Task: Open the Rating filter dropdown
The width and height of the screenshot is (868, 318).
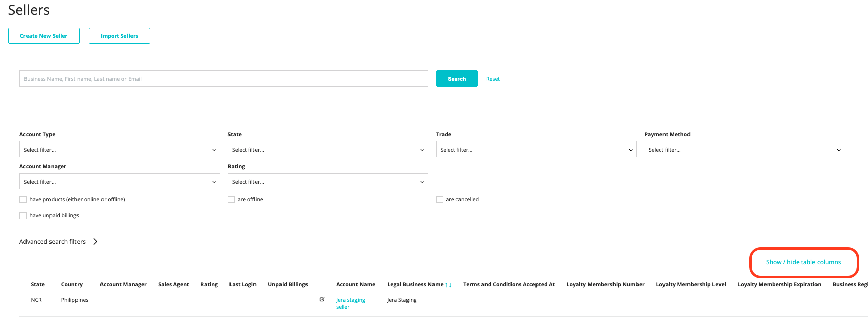Action: pos(328,182)
